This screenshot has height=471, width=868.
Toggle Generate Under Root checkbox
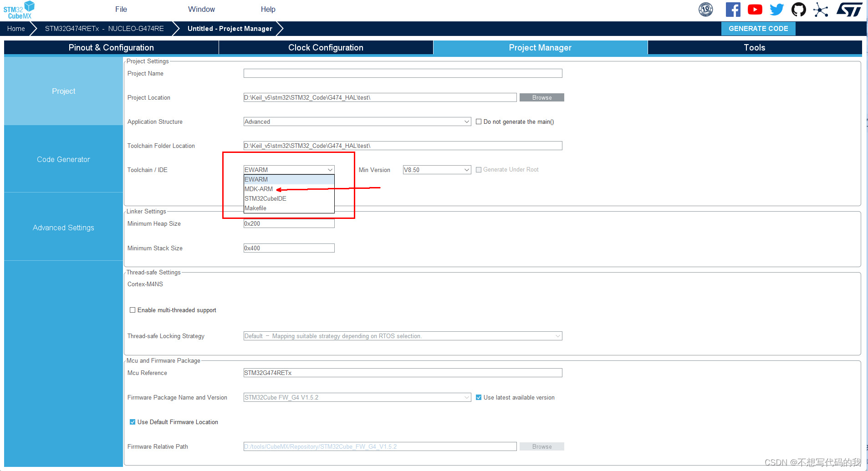[479, 170]
